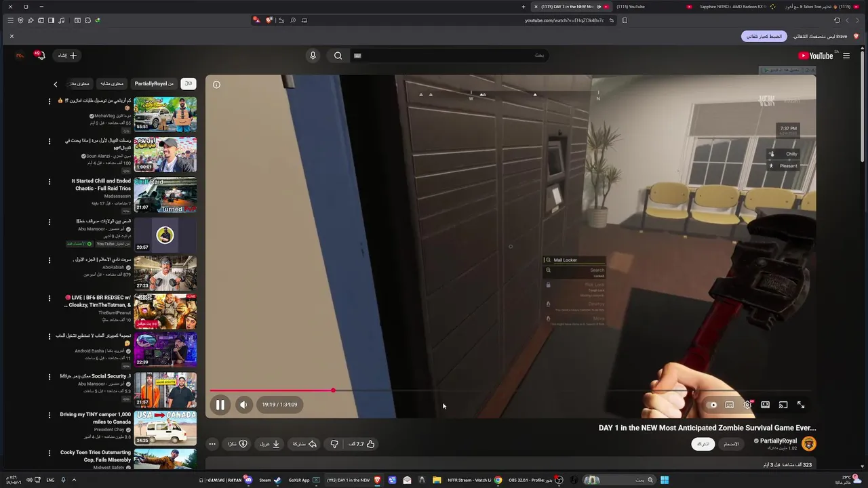Open options for the MohaVlog recommended video

tap(49, 101)
